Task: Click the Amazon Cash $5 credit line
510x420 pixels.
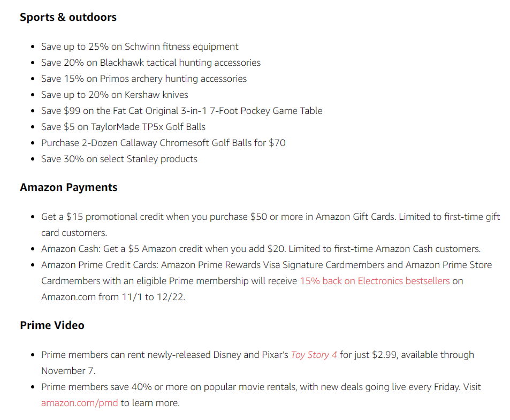Action: tap(261, 249)
